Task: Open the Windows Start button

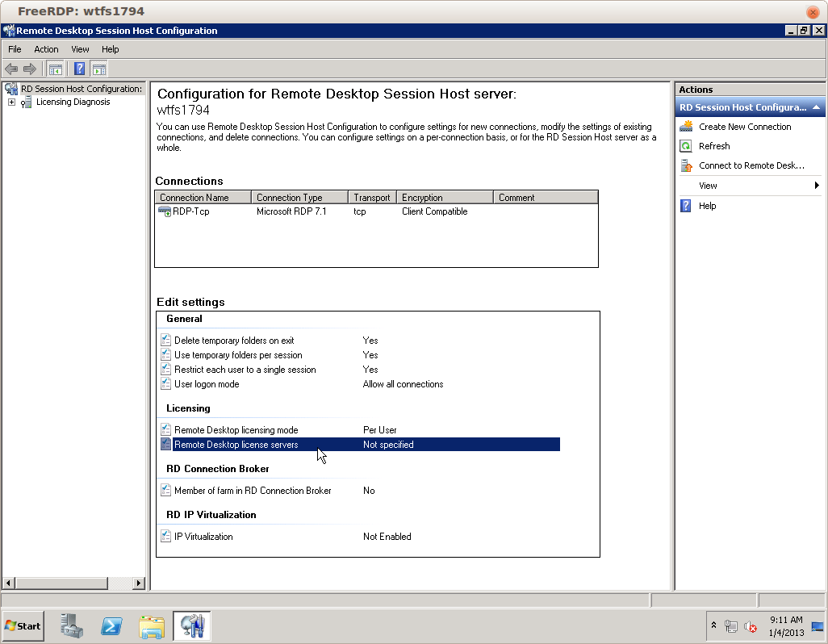Action: point(23,626)
